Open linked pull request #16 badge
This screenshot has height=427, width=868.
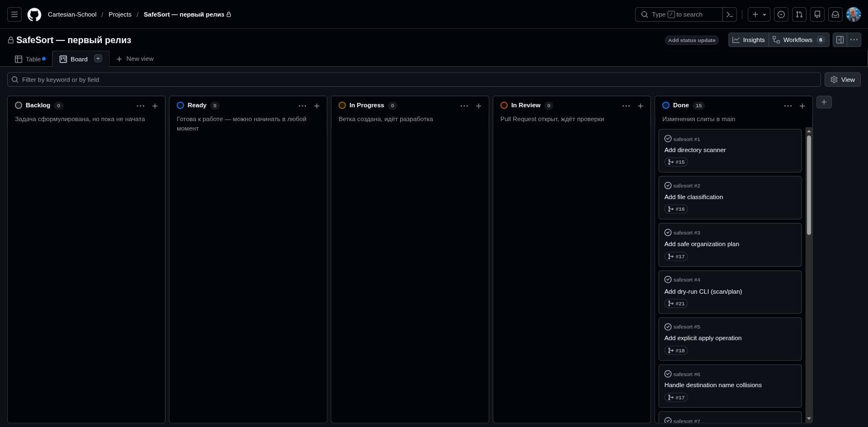[676, 209]
